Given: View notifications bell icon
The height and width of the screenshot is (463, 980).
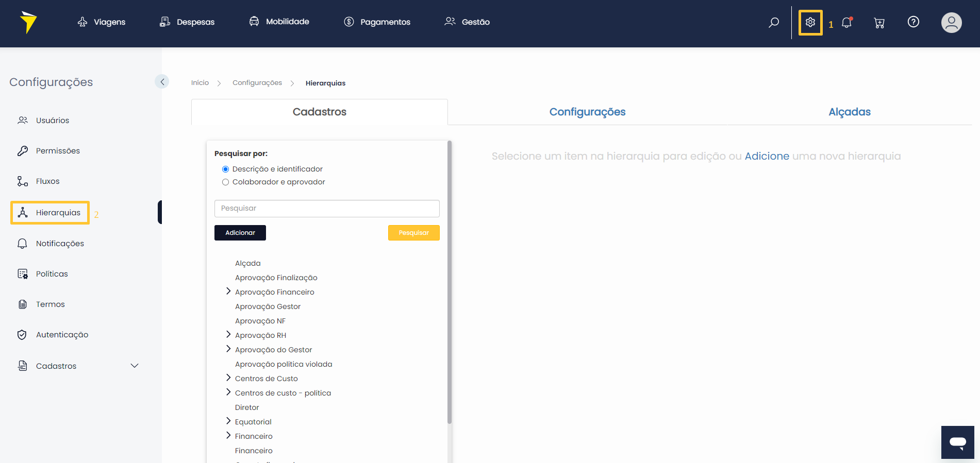Looking at the screenshot, I should (847, 22).
